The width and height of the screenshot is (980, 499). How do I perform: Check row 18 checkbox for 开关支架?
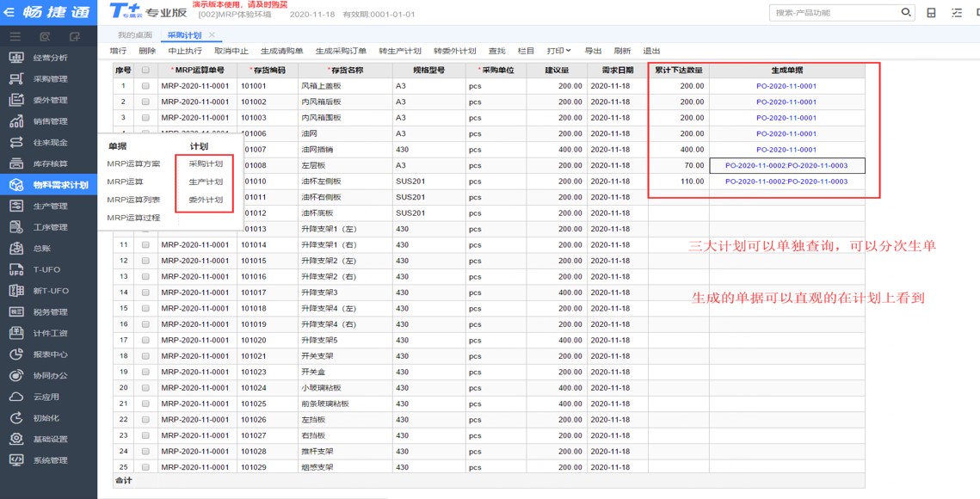tap(145, 356)
